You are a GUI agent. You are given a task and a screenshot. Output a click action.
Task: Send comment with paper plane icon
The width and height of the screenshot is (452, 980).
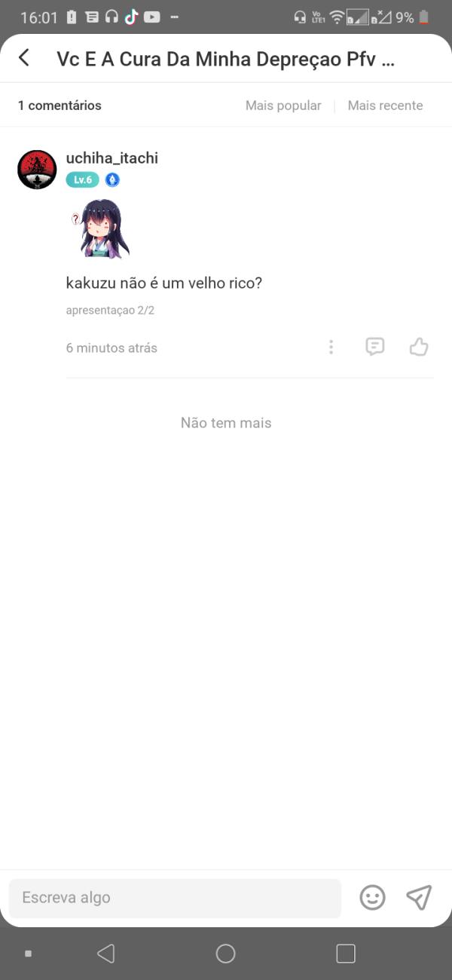pos(419,897)
